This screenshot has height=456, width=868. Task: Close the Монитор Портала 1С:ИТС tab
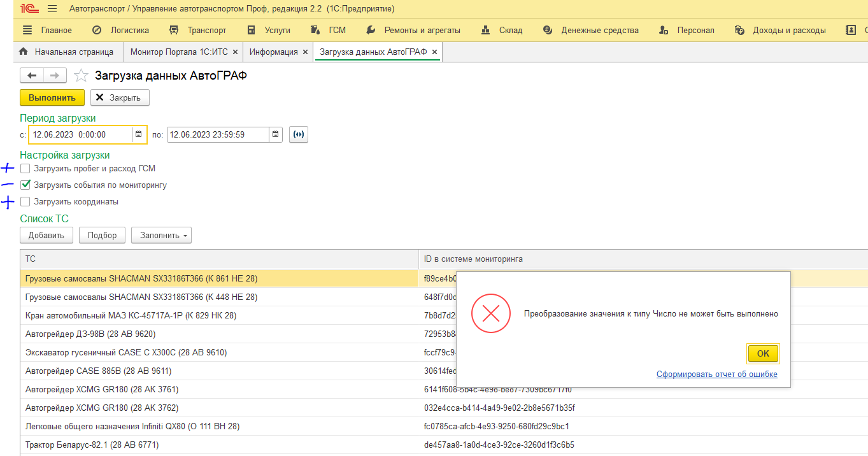coord(235,52)
